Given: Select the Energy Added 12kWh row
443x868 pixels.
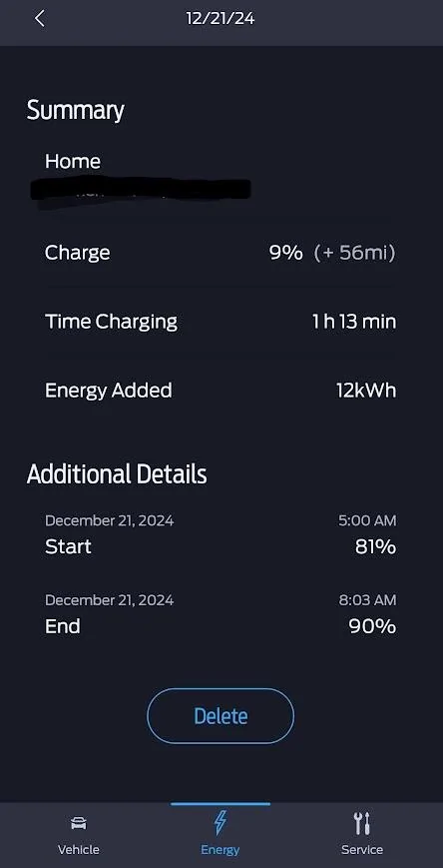Looking at the screenshot, I should [x=221, y=391].
